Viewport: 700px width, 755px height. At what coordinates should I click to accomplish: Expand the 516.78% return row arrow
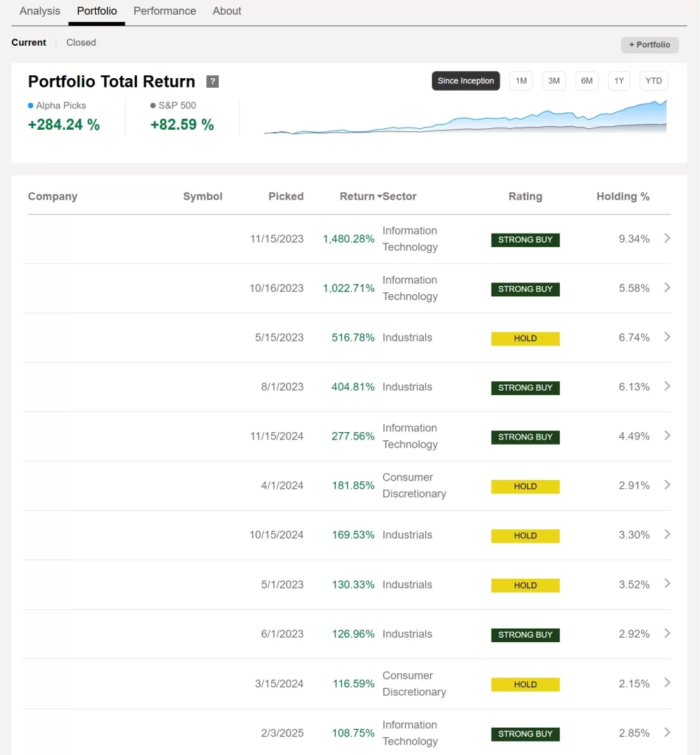[667, 337]
